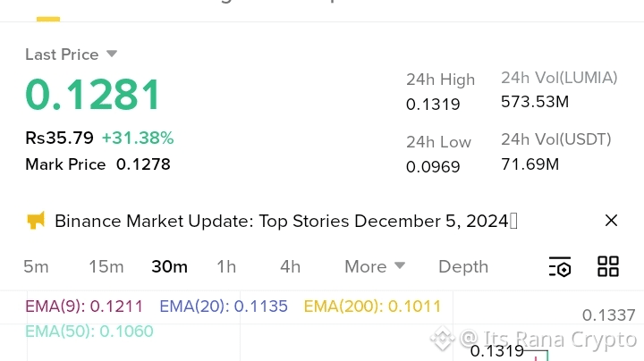Select the 15m timeframe
Image resolution: width=644 pixels, height=361 pixels.
[x=106, y=266]
